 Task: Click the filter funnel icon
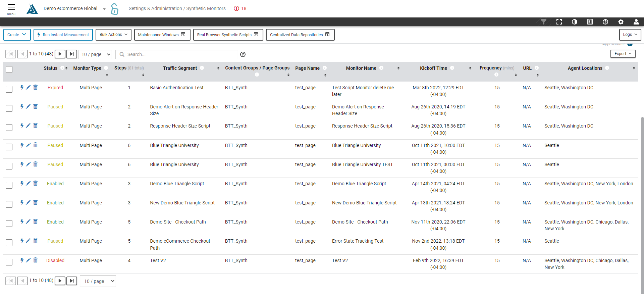point(543,22)
